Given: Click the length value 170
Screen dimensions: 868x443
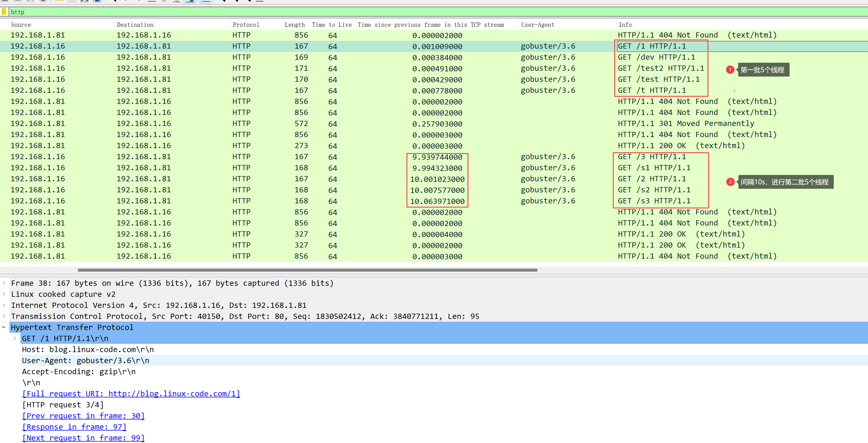Looking at the screenshot, I should tap(301, 80).
